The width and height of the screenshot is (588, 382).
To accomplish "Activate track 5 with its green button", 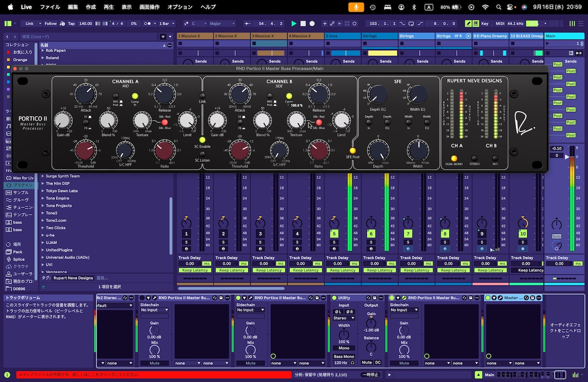I will [x=334, y=234].
